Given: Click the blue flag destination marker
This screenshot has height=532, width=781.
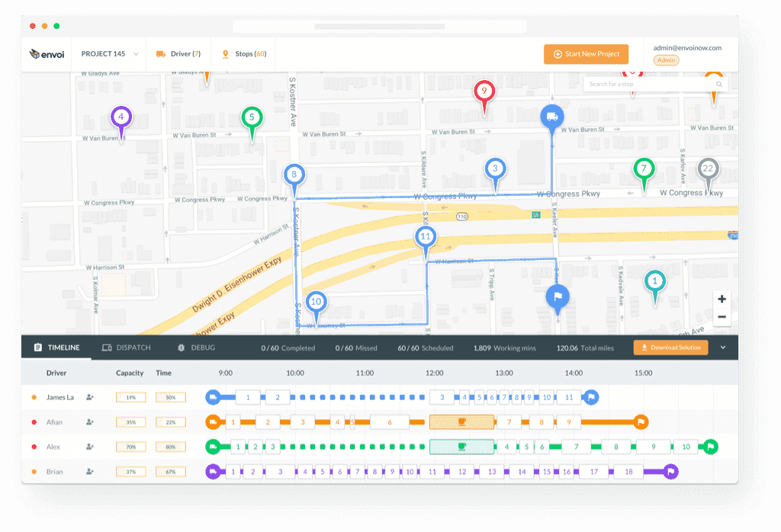Looking at the screenshot, I should [558, 296].
